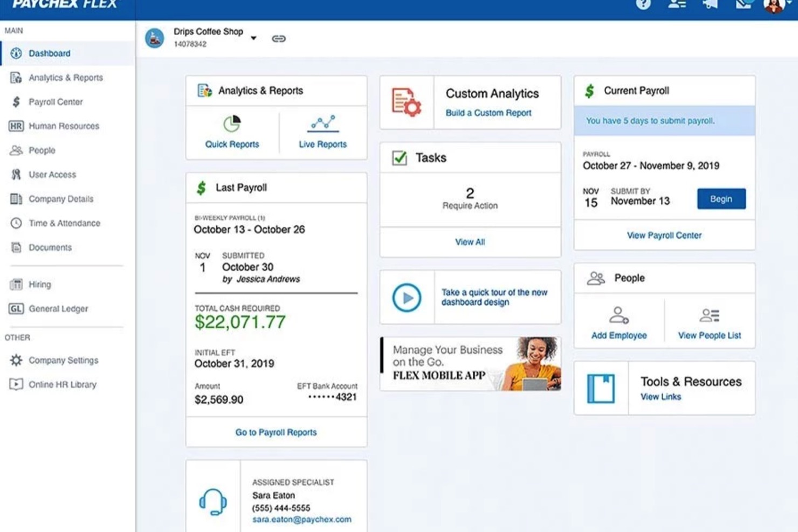Click the link icon beside the company name
The width and height of the screenshot is (798, 532).
click(279, 38)
